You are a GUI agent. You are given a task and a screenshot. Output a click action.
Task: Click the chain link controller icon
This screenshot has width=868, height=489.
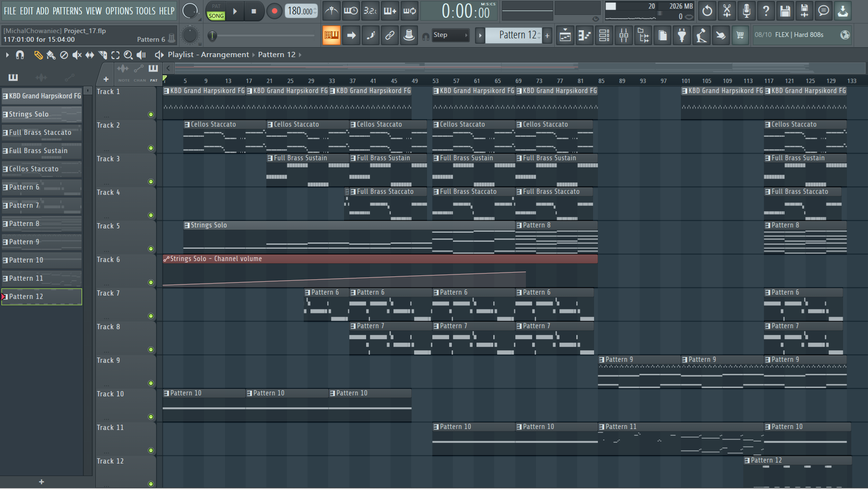pos(390,35)
